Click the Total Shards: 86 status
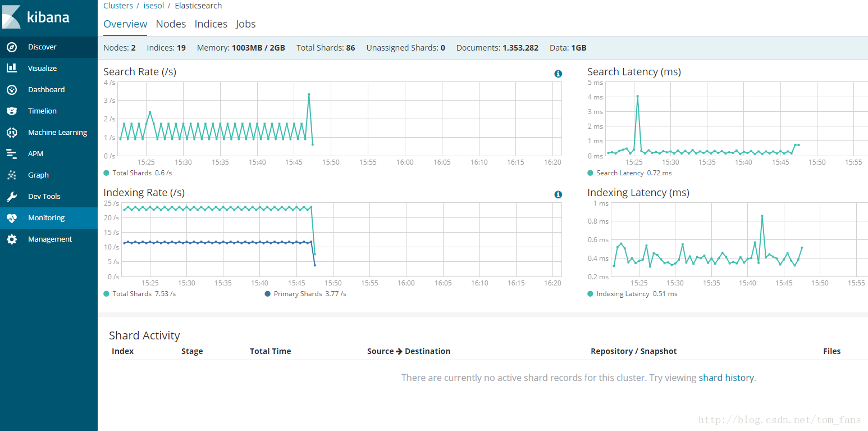868x431 pixels. tap(326, 48)
